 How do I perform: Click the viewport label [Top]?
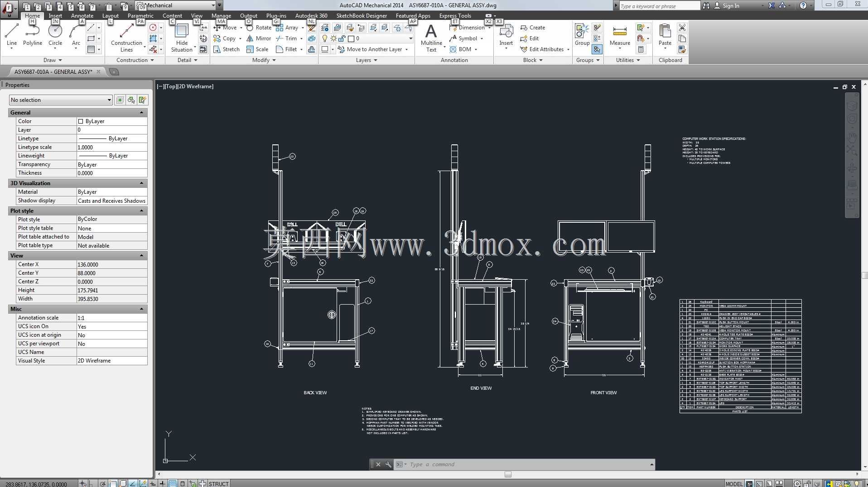pyautogui.click(x=170, y=86)
